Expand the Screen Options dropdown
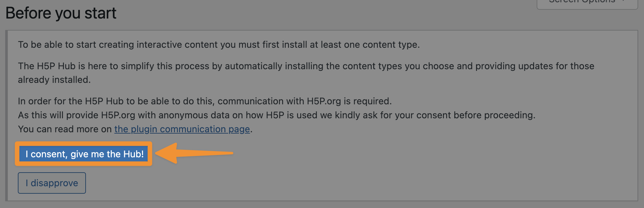 [587, 3]
